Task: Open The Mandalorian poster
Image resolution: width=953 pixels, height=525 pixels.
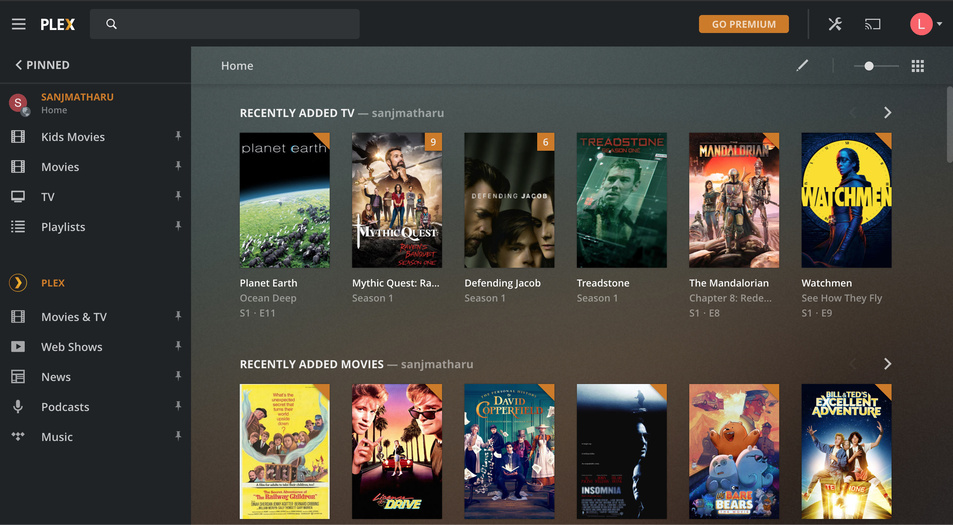Action: [x=734, y=200]
